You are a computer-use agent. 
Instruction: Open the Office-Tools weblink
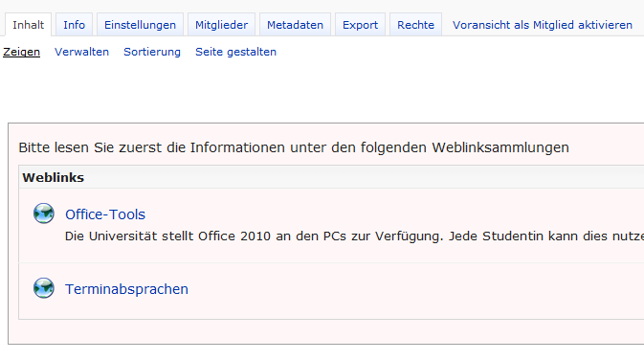click(105, 214)
